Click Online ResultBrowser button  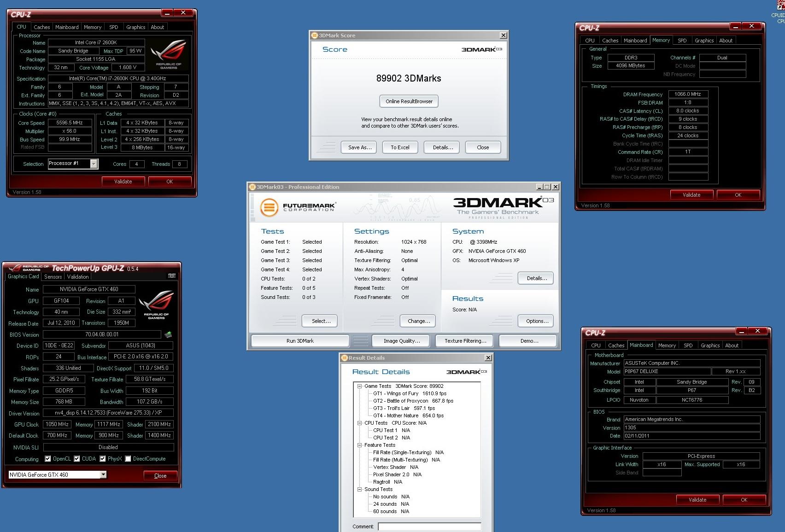409,101
